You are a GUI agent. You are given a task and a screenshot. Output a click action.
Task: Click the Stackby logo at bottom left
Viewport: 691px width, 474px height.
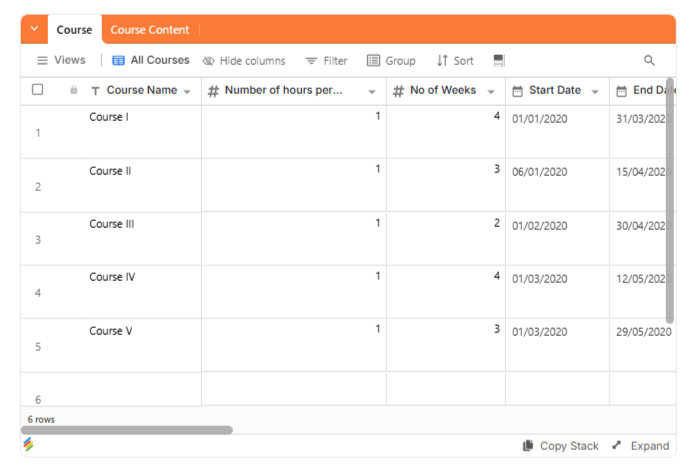pos(28,444)
